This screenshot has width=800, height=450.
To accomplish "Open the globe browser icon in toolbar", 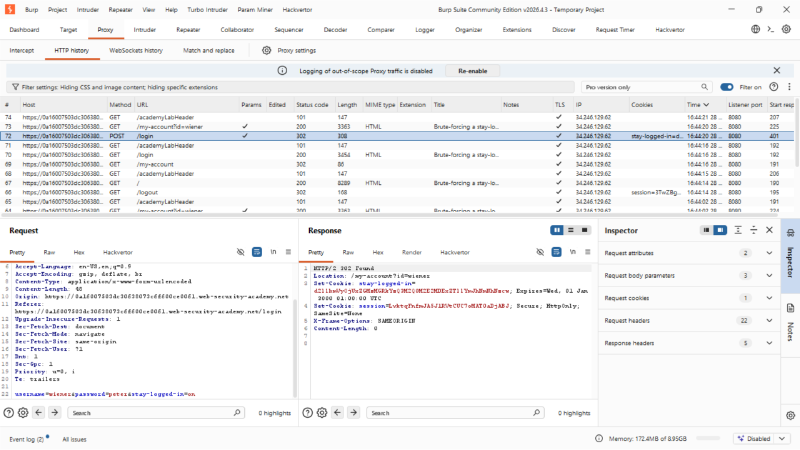I will (756, 29).
